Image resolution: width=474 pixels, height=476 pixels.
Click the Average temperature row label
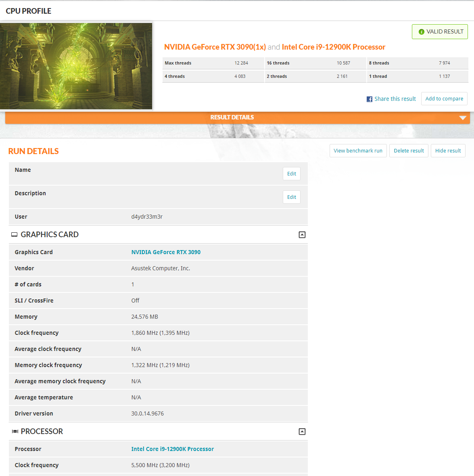click(44, 397)
